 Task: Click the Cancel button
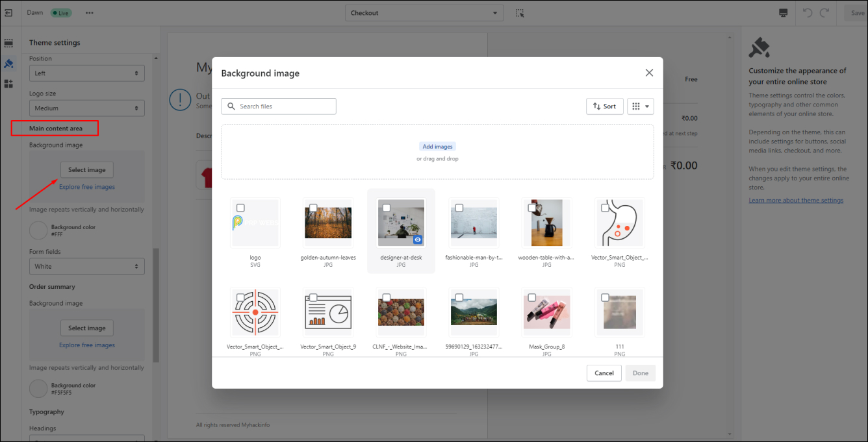(604, 373)
